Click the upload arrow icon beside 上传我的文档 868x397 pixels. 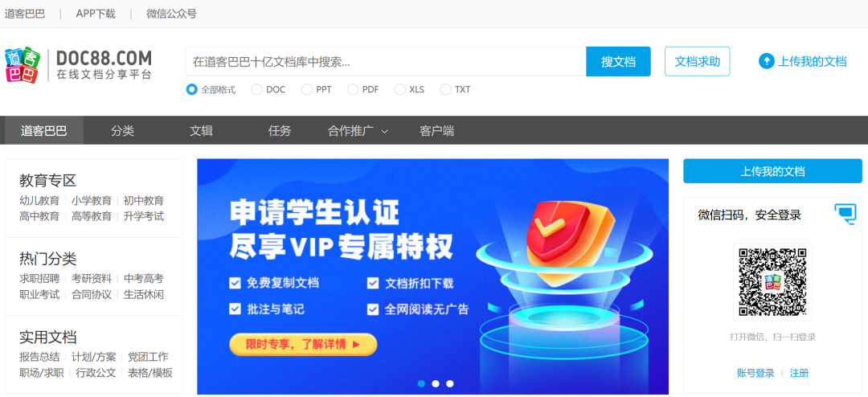tap(766, 61)
